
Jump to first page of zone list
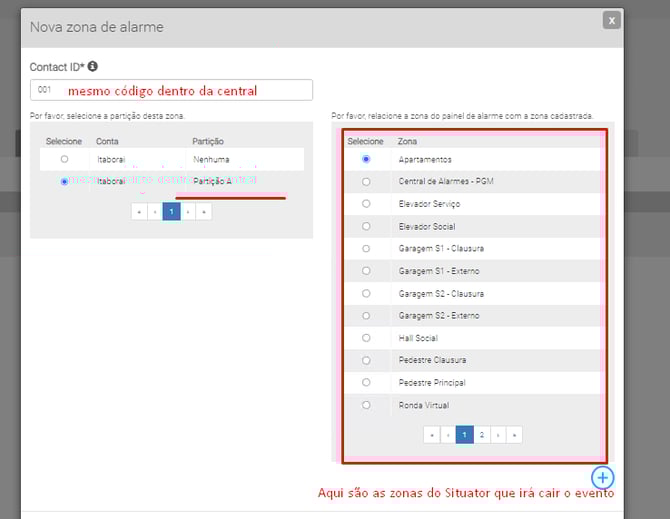(x=432, y=435)
